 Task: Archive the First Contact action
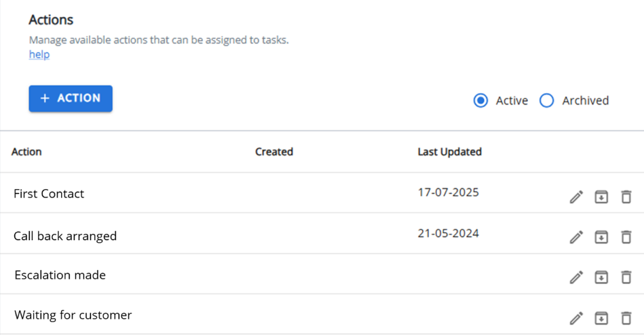601,197
